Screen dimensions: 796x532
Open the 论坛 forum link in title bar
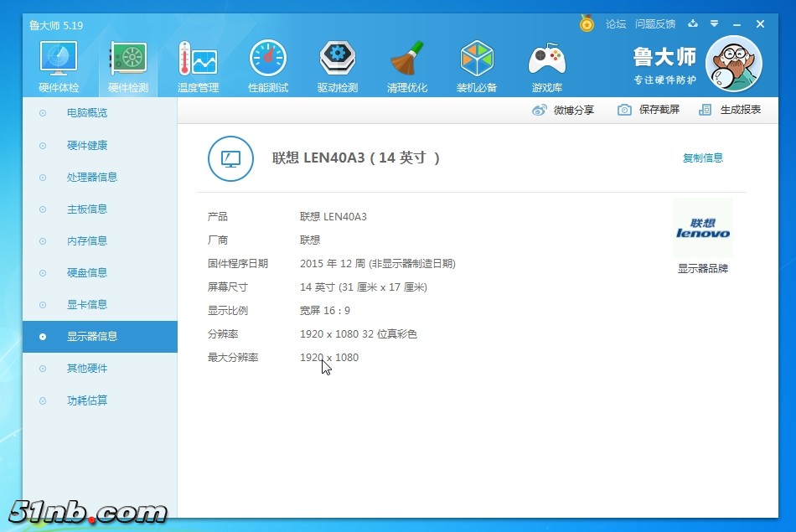[x=616, y=24]
